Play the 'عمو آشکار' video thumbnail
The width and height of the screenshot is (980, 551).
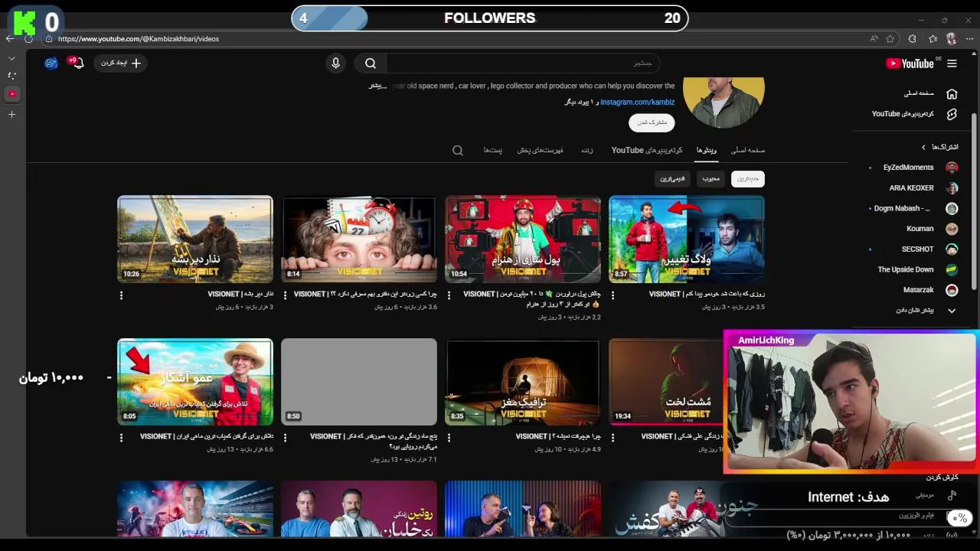(x=195, y=382)
